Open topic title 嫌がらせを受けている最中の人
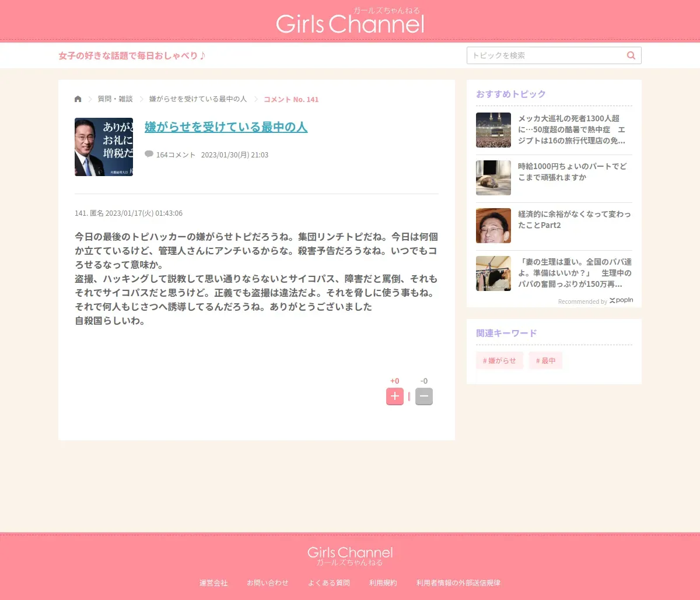700x600 pixels. click(x=226, y=127)
